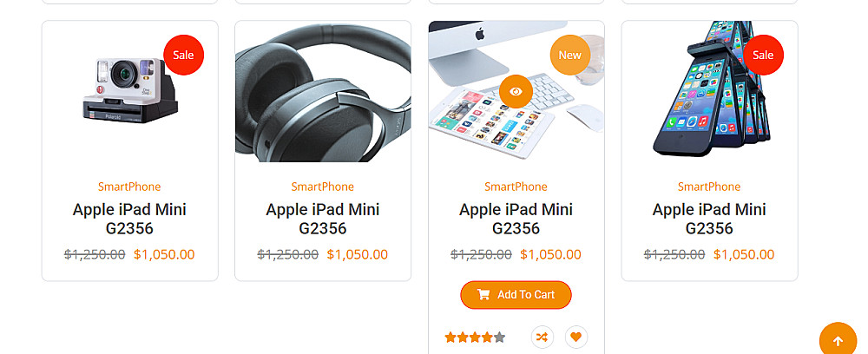Click the $1,050.00 price under headphones
This screenshot has width=868, height=354.
pos(358,254)
